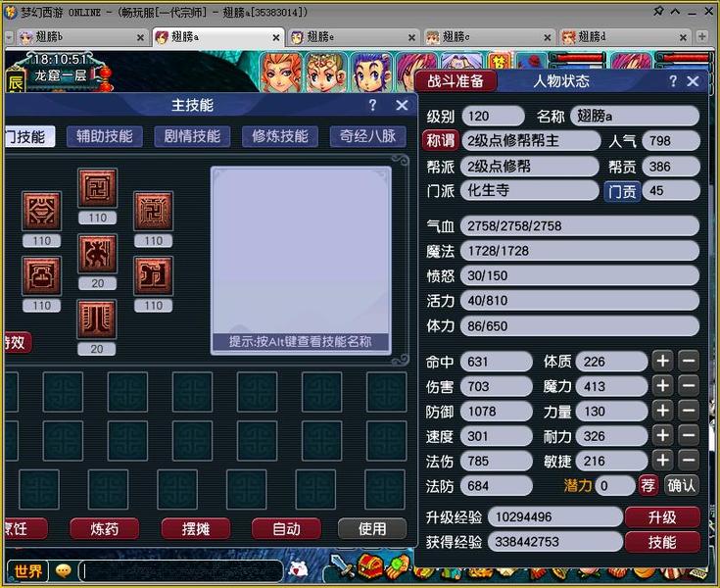Increase 敏捷 with its plus button
The height and width of the screenshot is (588, 720).
662,461
